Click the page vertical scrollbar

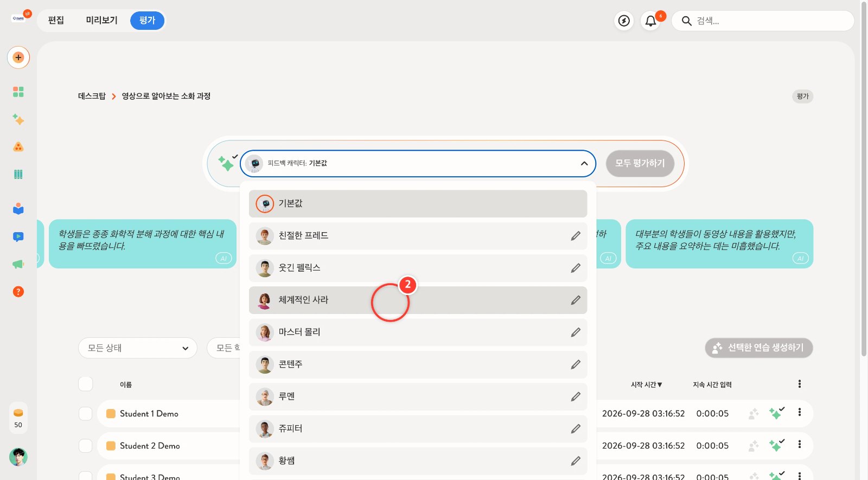pos(864,179)
